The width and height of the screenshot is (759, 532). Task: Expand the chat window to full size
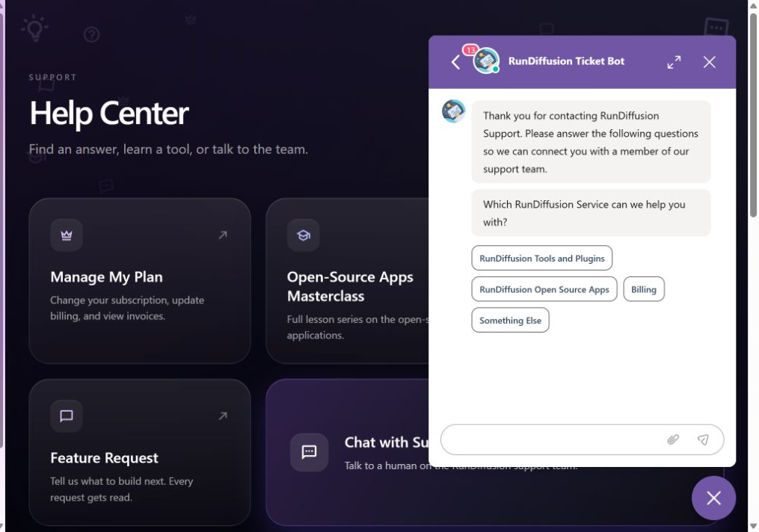(x=674, y=62)
